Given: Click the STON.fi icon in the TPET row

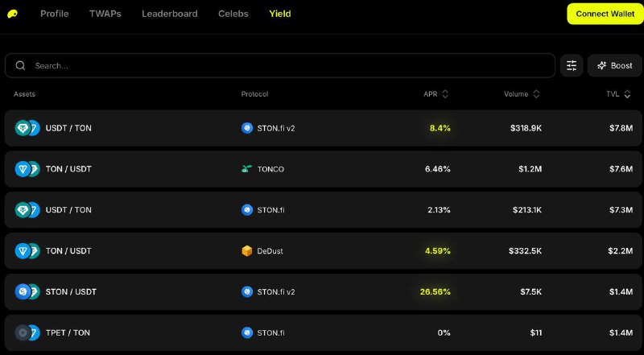Looking at the screenshot, I should tap(247, 332).
